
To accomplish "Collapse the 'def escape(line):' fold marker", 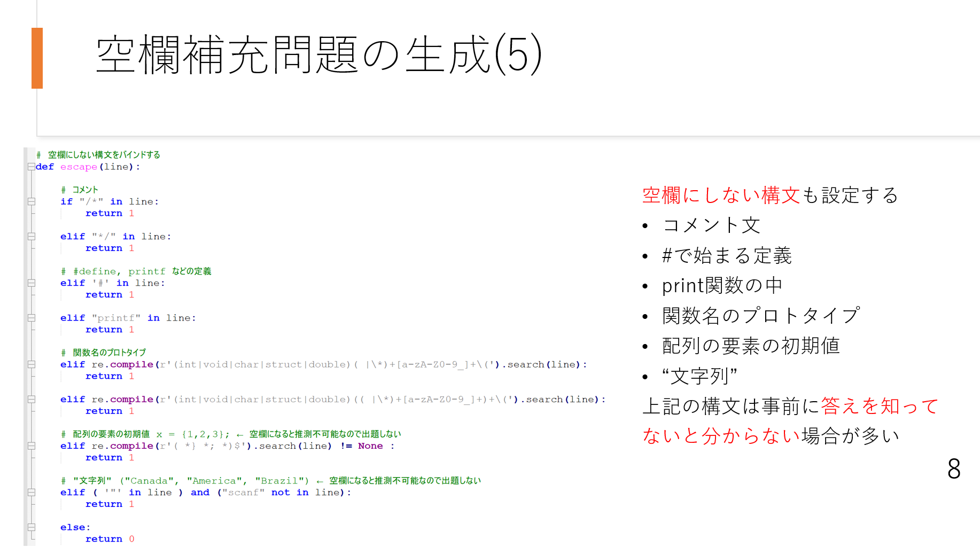I will pos(32,167).
